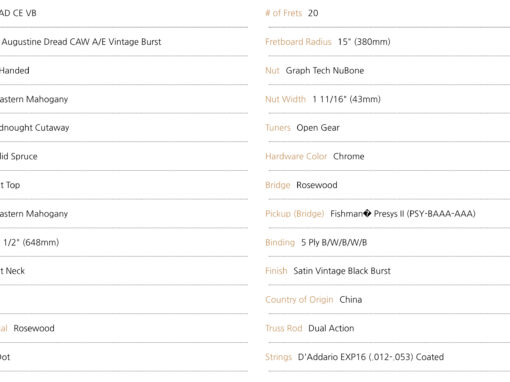Click the Country of Origin label

click(299, 299)
